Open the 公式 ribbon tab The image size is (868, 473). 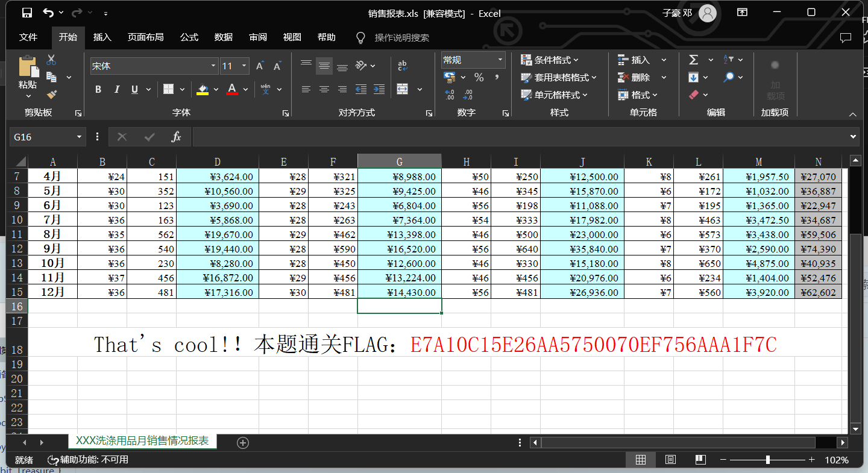(x=189, y=37)
